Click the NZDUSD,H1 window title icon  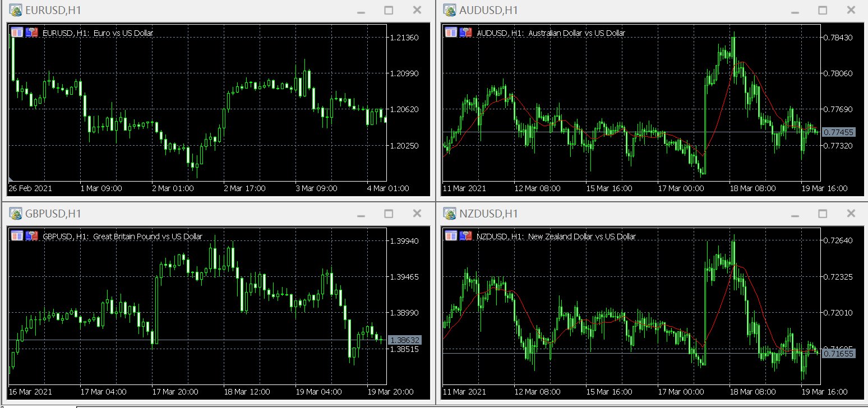(450, 214)
